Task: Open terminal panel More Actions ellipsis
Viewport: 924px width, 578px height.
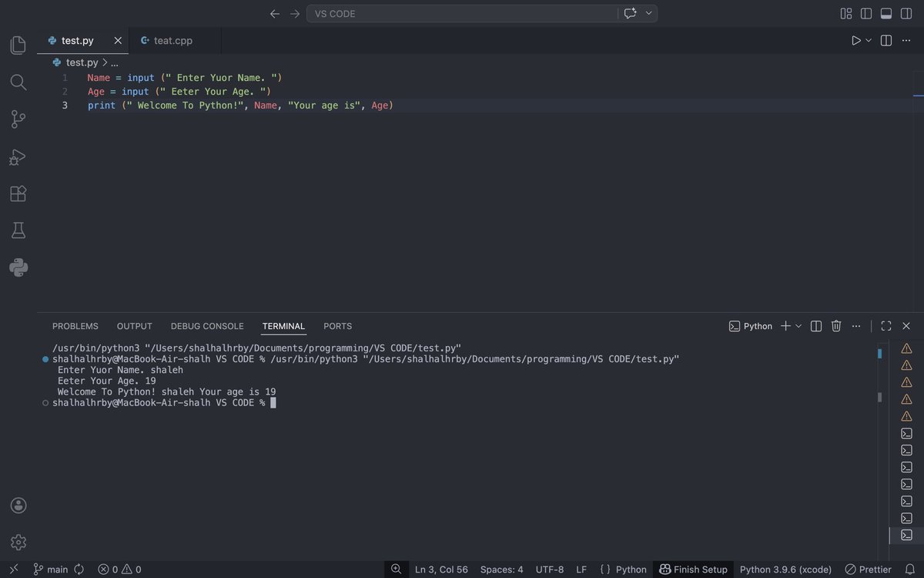Action: 856,326
